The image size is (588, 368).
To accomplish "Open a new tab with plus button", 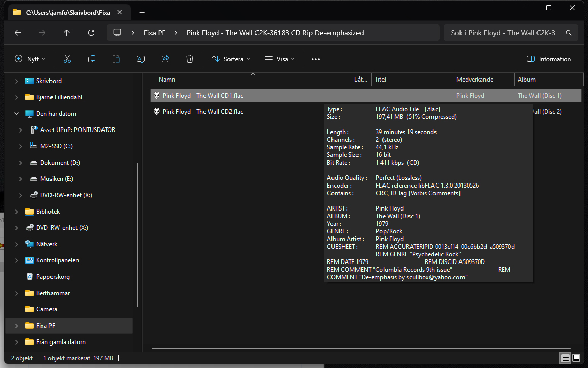I will tap(142, 12).
